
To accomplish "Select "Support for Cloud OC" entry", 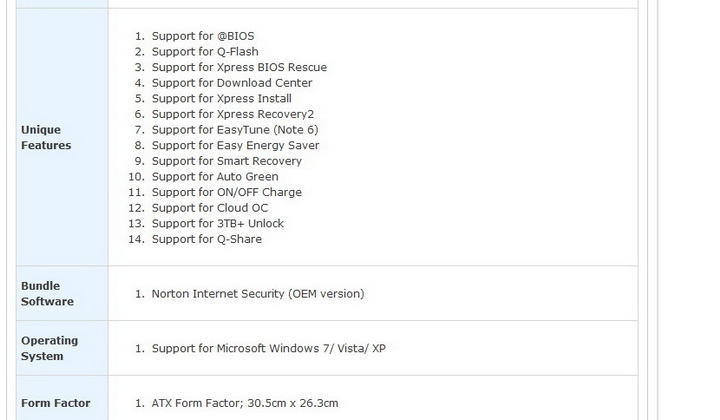I will (210, 208).
